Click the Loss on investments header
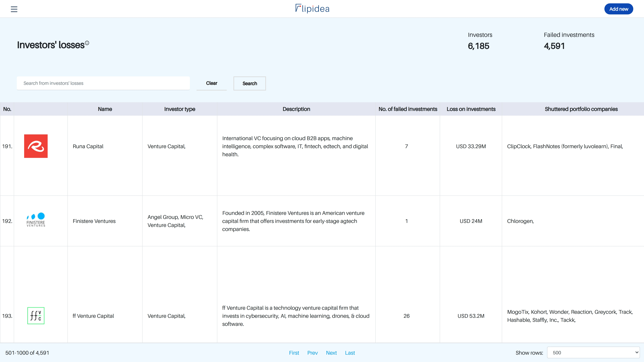Viewport: 644px width, 362px height. [471, 109]
